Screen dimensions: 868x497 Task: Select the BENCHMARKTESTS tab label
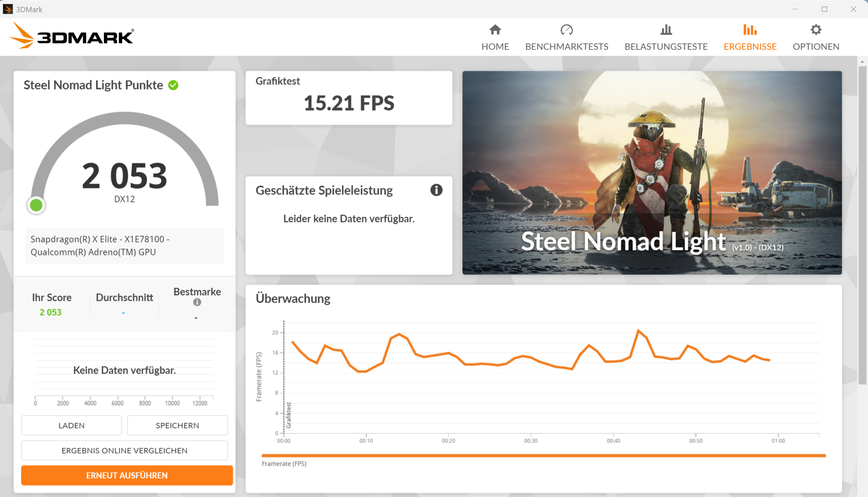(x=566, y=47)
